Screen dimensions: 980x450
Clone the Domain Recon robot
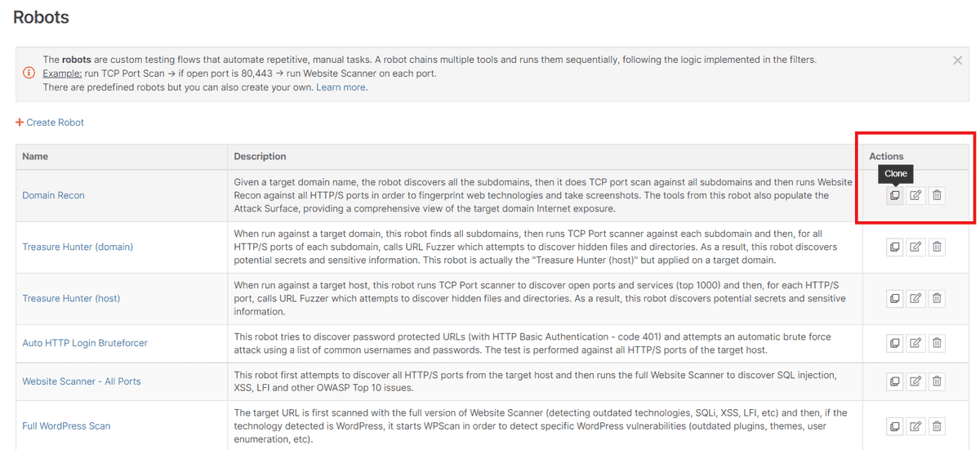pyautogui.click(x=895, y=195)
